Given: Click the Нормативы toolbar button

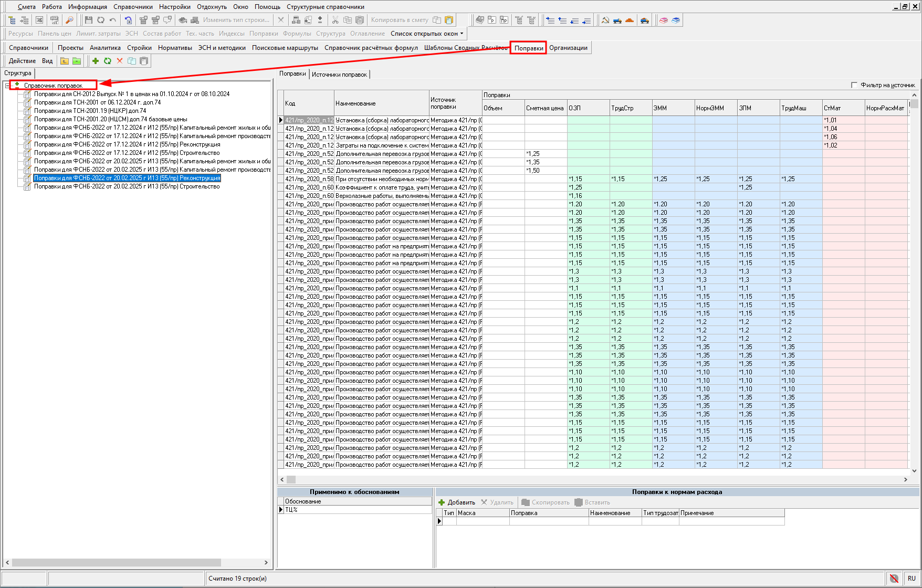Looking at the screenshot, I should (x=175, y=48).
